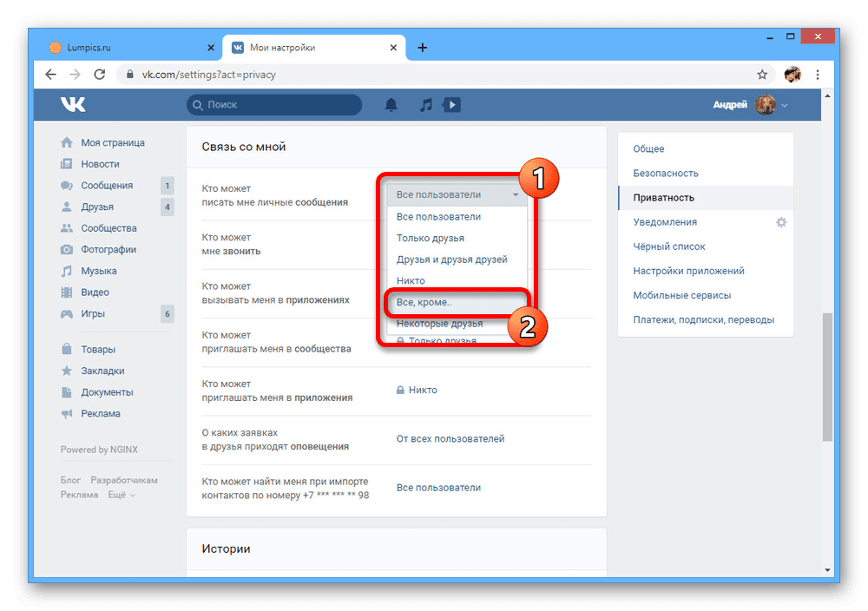
Task: Open the music player note icon
Action: click(425, 105)
